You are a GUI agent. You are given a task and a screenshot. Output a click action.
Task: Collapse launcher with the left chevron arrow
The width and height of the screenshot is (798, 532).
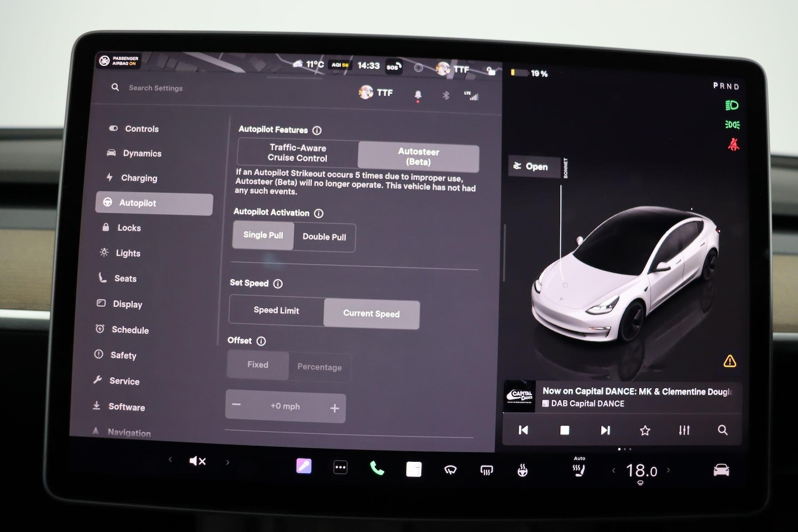[x=170, y=461]
